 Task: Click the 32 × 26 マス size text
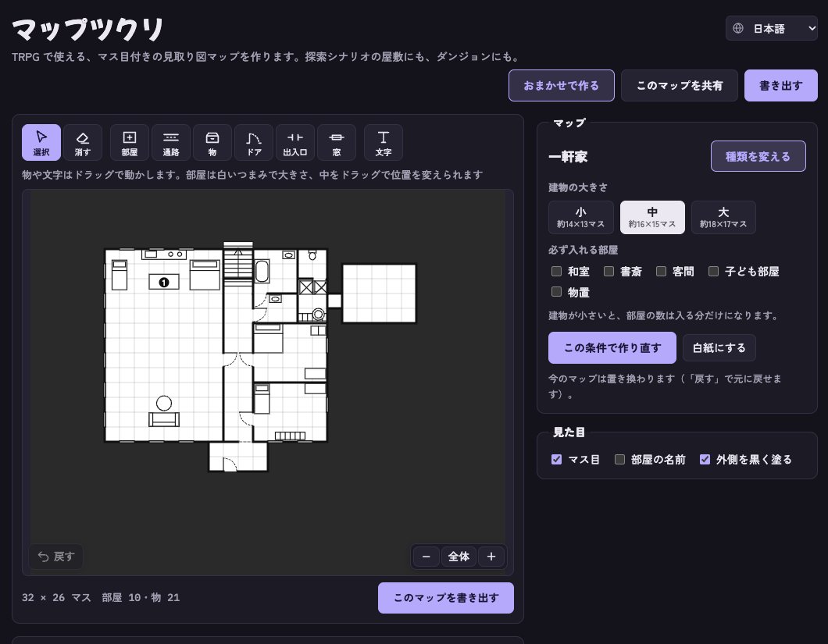pos(56,597)
